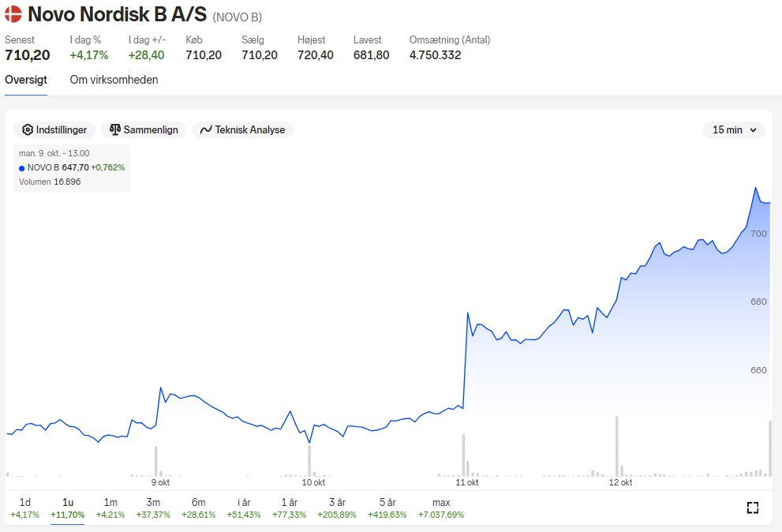This screenshot has height=532, width=782.
Task: Click the (NOVO B) ticker text
Action: coord(238,17)
